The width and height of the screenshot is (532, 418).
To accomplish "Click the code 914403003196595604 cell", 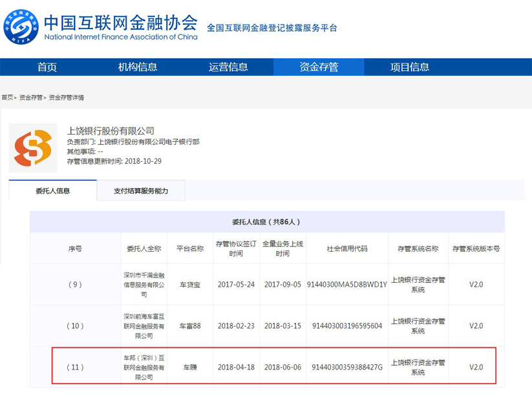I will (347, 326).
